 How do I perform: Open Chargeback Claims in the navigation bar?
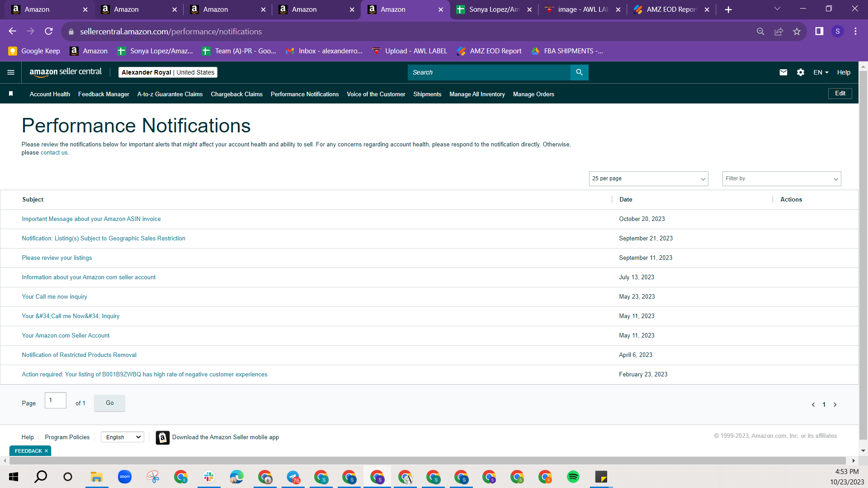236,94
